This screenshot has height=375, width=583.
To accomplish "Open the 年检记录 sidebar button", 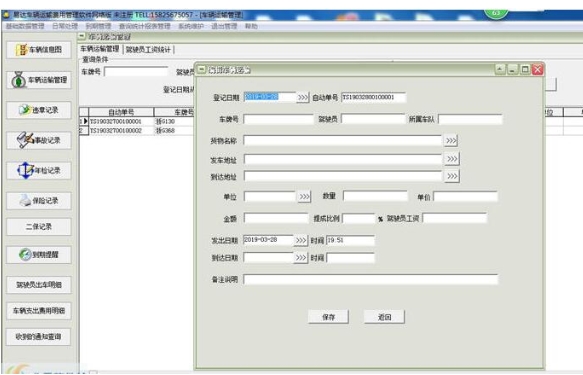I will pyautogui.click(x=39, y=171).
